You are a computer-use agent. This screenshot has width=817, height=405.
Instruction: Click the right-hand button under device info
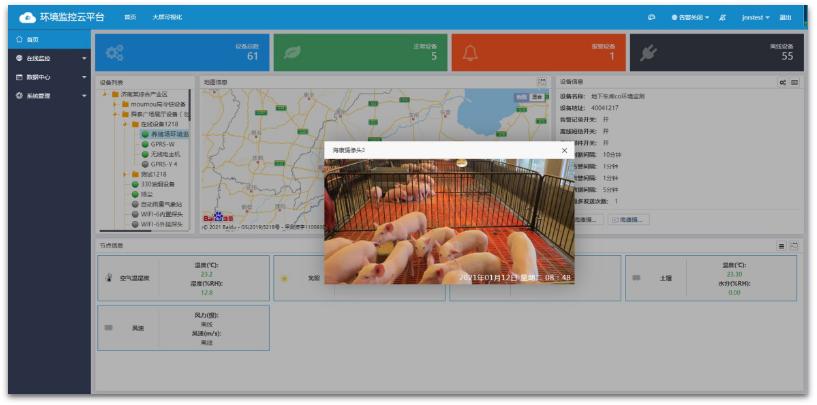(628, 220)
